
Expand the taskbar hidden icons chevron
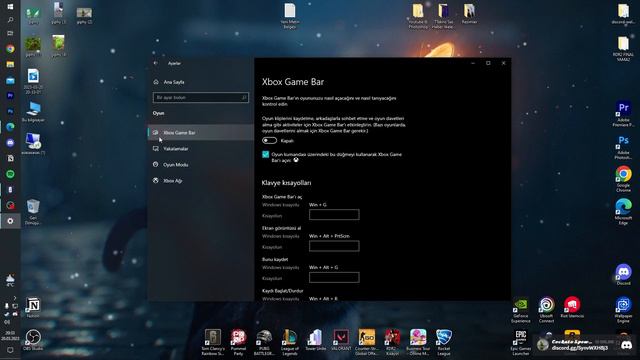pyautogui.click(x=15, y=298)
